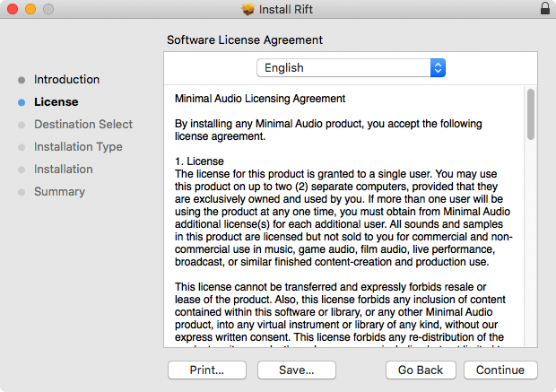Click the Introduction step bullet
The width and height of the screenshot is (556, 392).
tap(22, 80)
